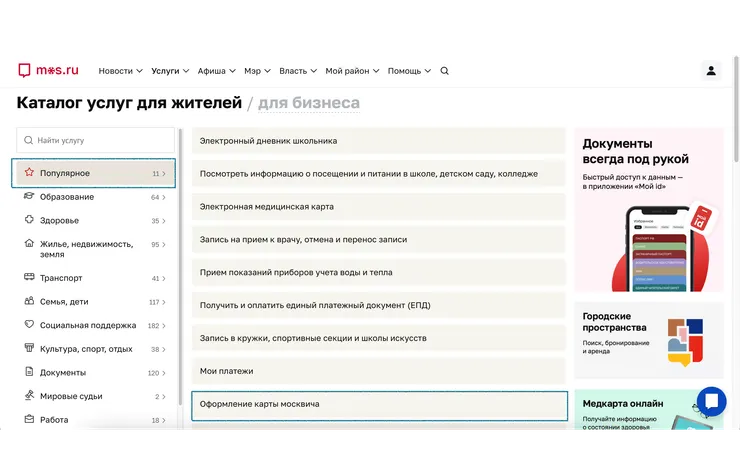Open the Мой район menu item

click(347, 71)
